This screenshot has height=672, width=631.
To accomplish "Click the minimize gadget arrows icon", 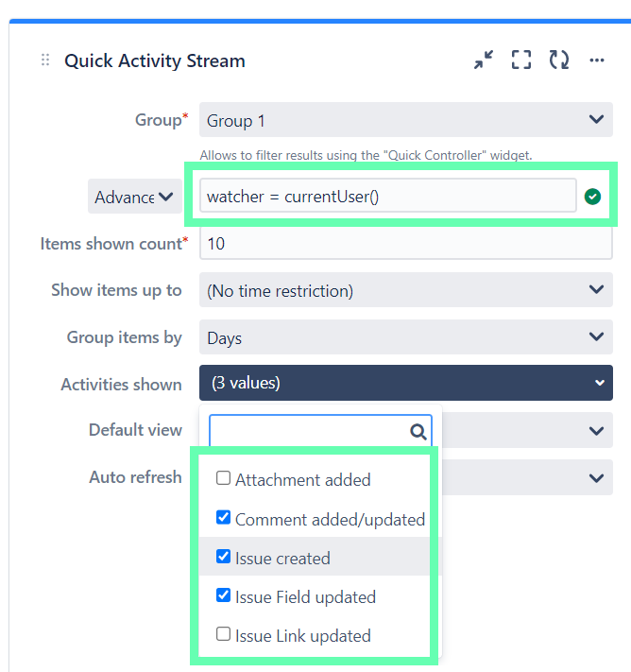I will point(484,60).
